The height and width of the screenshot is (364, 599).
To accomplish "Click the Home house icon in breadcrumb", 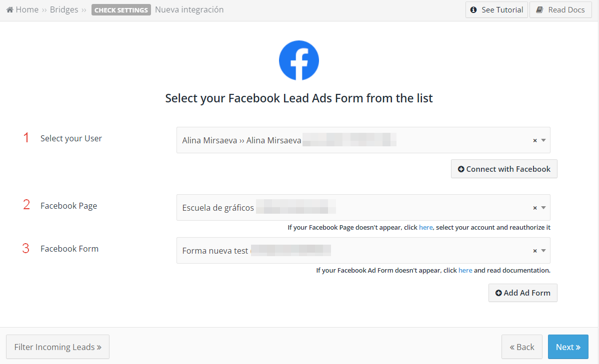I will 10,9.
